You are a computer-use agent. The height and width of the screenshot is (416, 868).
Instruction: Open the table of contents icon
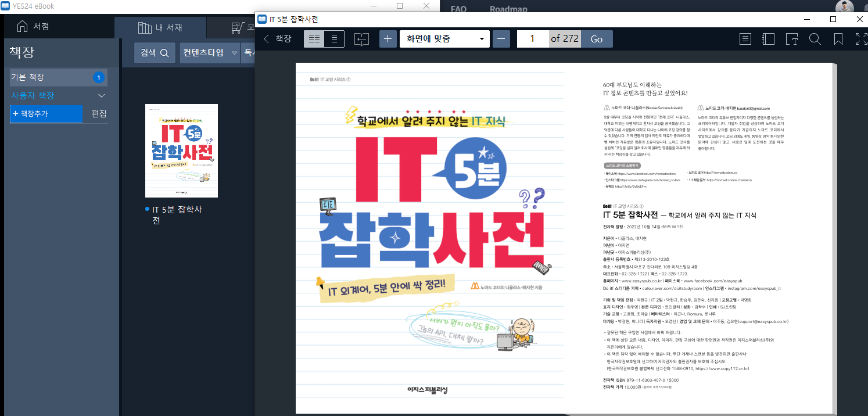coord(745,39)
